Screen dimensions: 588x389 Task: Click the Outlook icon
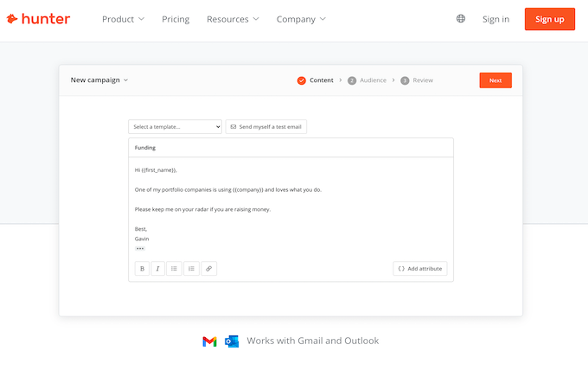coord(232,341)
